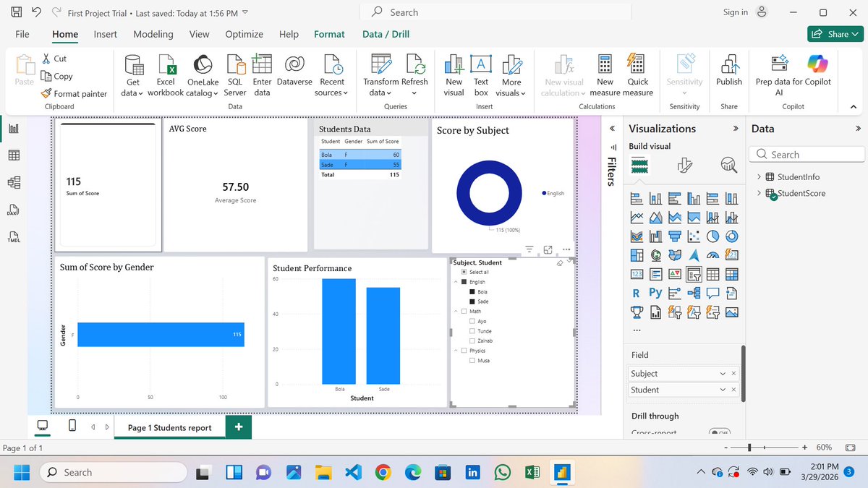Adjust the zoom slider handle

750,448
